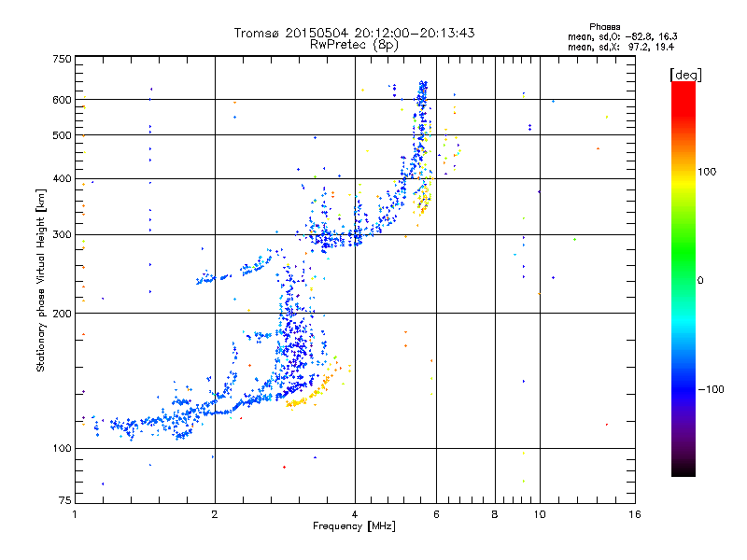Screen dimensions: 747x560
Task: Click the '750' y-axis tick label
Action: pos(62,59)
